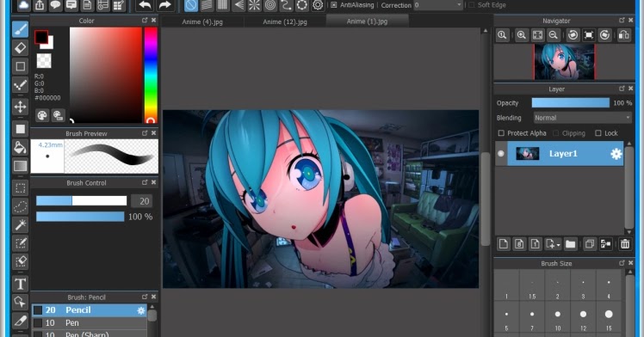Select the Select Pen tool
The height and width of the screenshot is (337, 644).
tap(20, 243)
